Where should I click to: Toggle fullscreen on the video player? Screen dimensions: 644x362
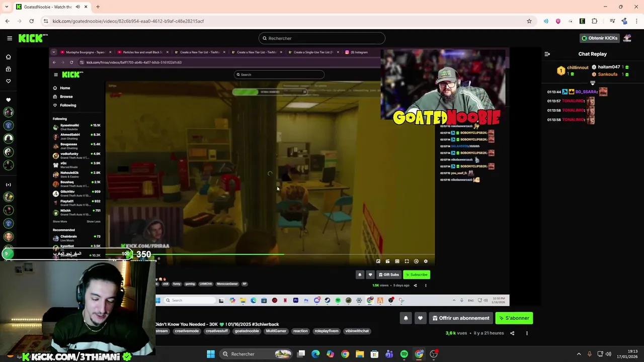(407, 261)
